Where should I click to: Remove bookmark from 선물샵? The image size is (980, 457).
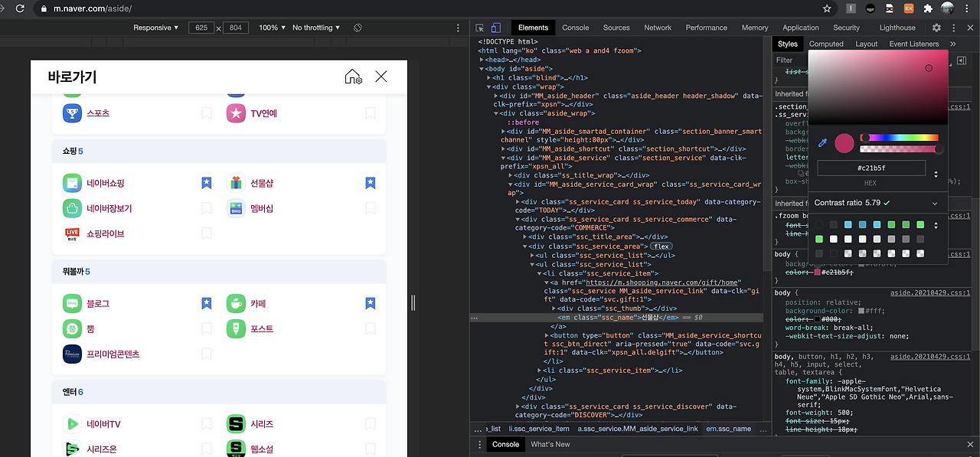(x=371, y=183)
